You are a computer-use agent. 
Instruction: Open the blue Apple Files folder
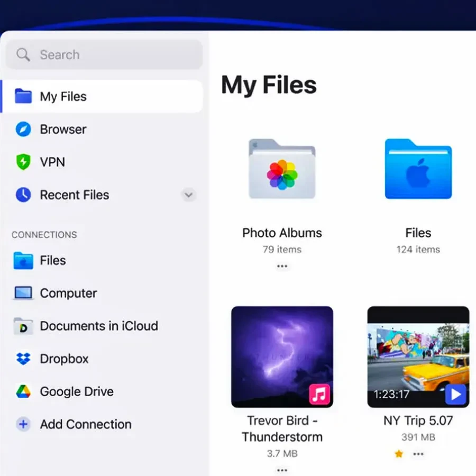pyautogui.click(x=418, y=169)
